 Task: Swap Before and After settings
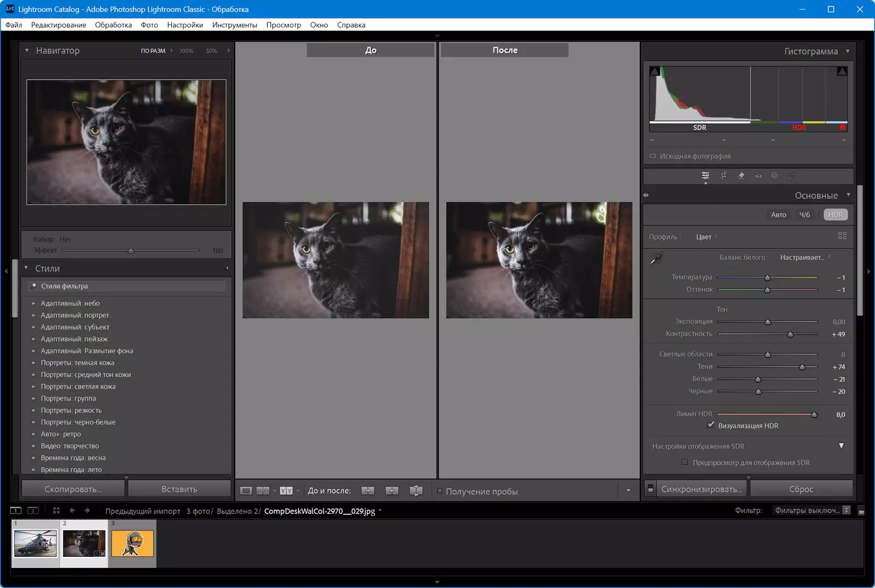(416, 491)
